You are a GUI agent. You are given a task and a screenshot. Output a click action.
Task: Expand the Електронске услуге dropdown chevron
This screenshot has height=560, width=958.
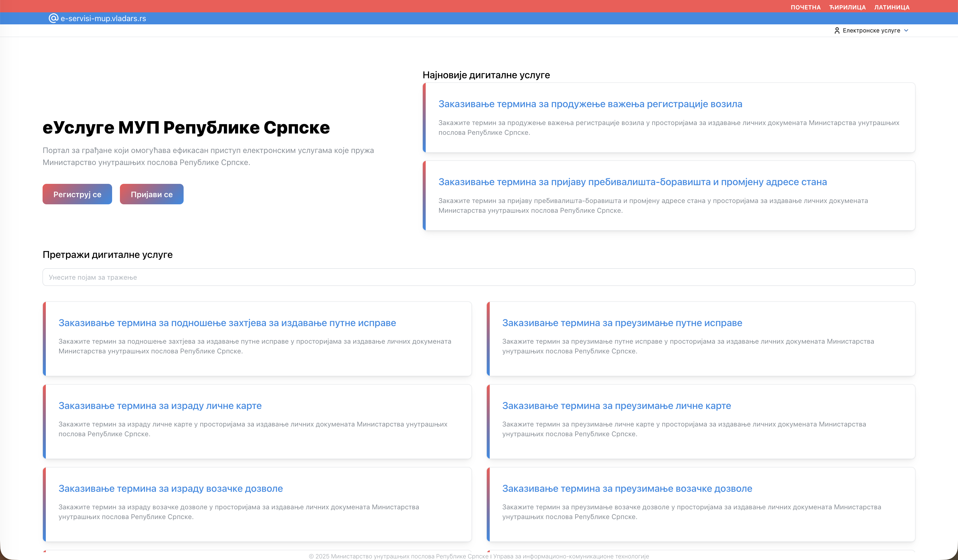tap(906, 31)
